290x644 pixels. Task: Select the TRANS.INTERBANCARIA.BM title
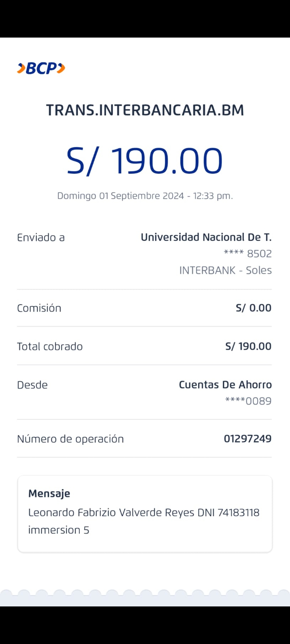145,110
